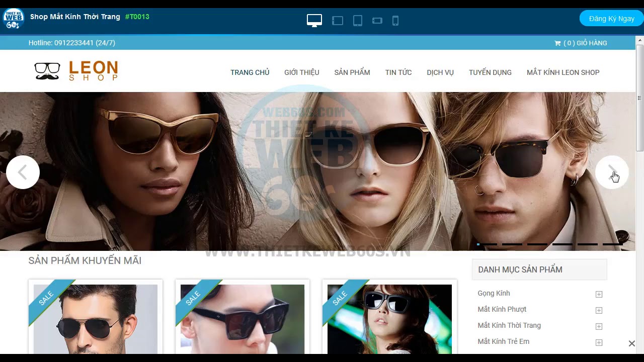
Task: Click Sản Phẩm Khuyến Mãi heading
Action: [85, 260]
